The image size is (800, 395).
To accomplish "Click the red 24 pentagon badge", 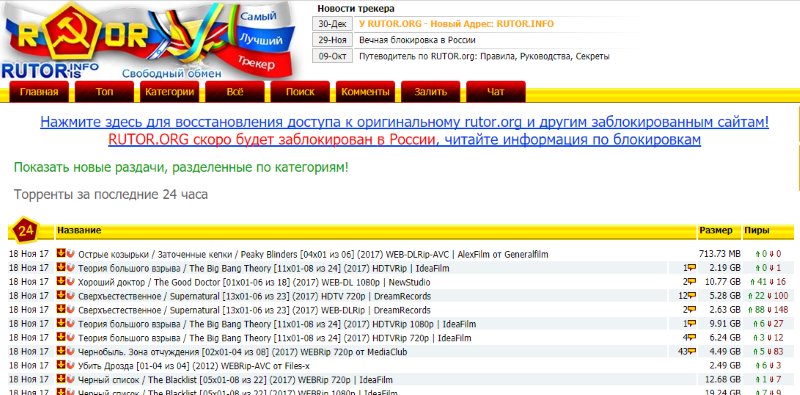I will (x=24, y=231).
